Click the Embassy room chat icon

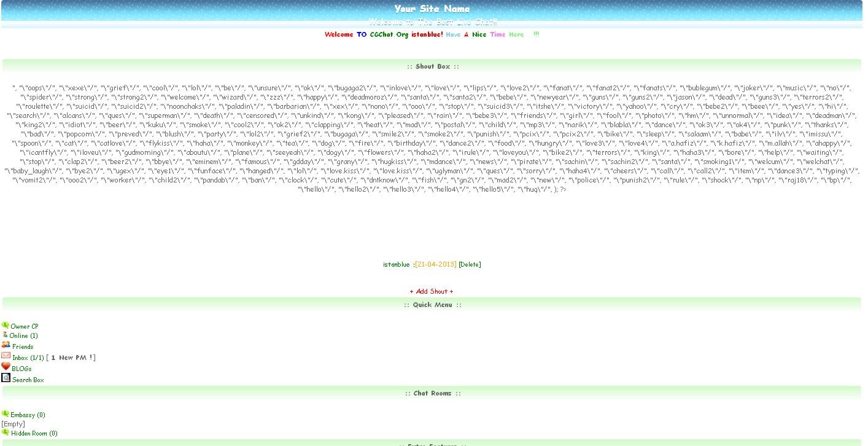tap(6, 414)
